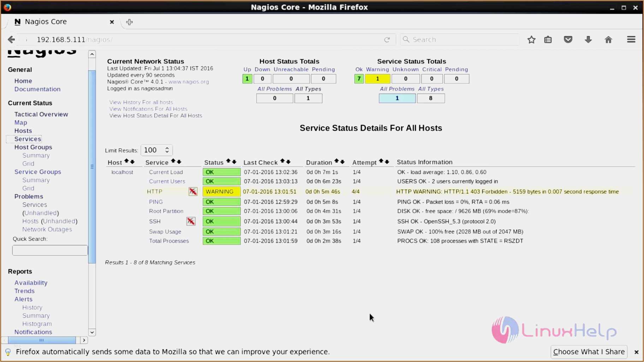
Task: Click the Firefox back arrow button
Action: pos(11,40)
